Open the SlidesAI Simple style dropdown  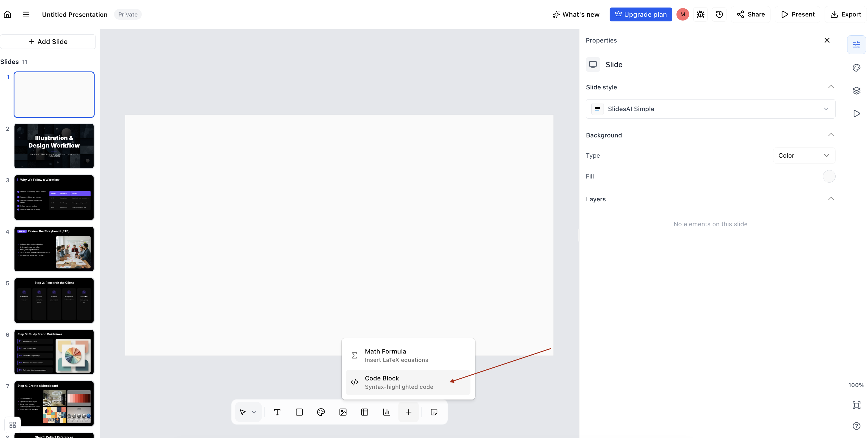710,109
